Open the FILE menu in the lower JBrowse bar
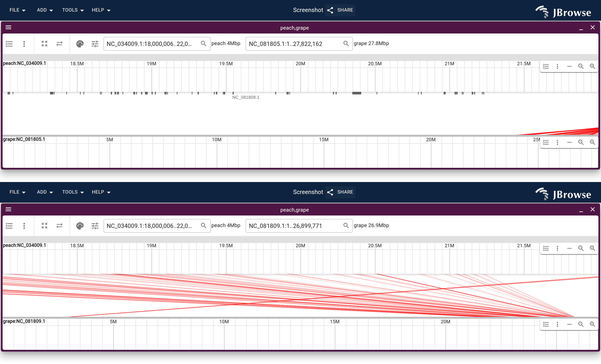 tap(17, 192)
